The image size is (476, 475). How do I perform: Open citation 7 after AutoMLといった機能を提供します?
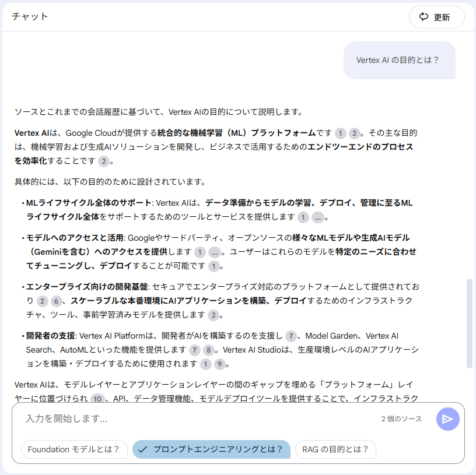(195, 350)
